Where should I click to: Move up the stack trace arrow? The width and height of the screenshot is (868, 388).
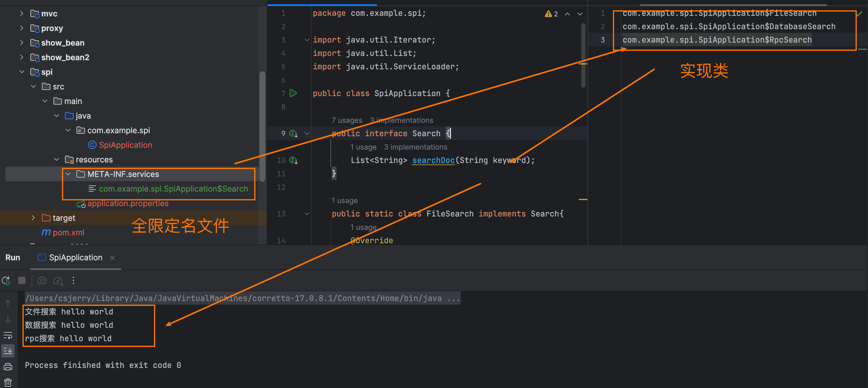pos(8,303)
